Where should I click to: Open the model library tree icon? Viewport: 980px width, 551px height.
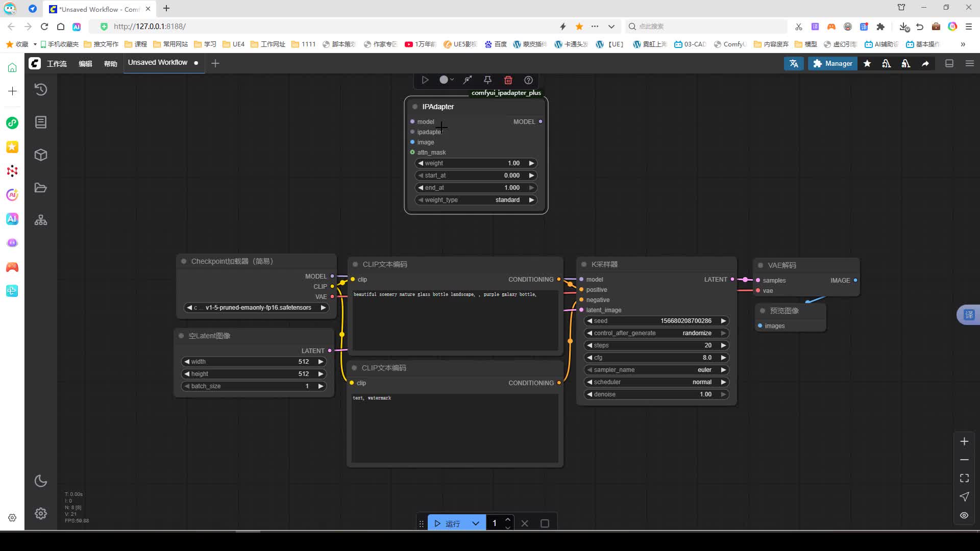(41, 220)
